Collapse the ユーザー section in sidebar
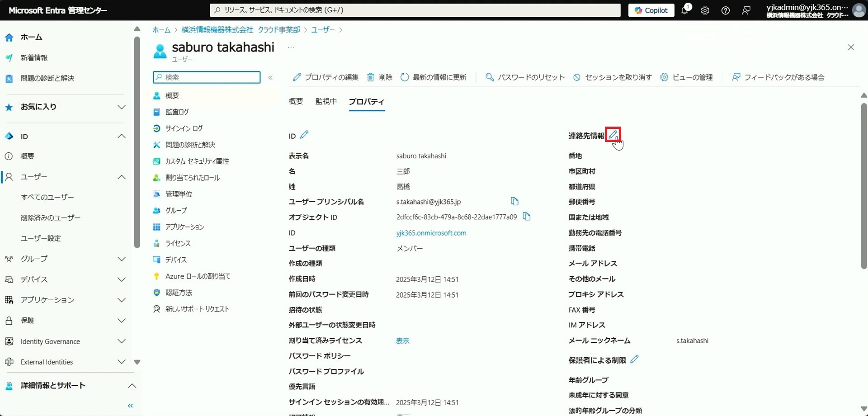This screenshot has width=868, height=416. 121,177
